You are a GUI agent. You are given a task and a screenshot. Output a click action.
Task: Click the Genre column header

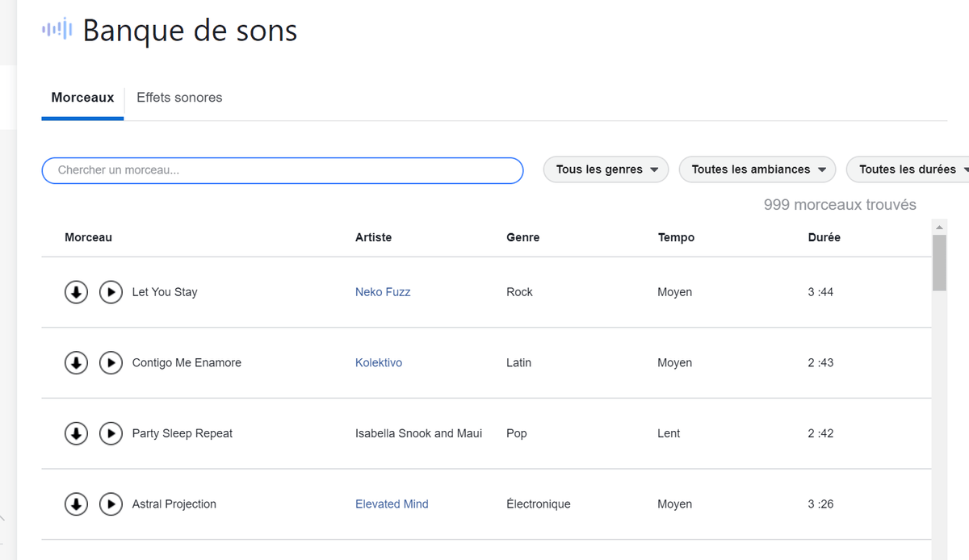point(523,237)
